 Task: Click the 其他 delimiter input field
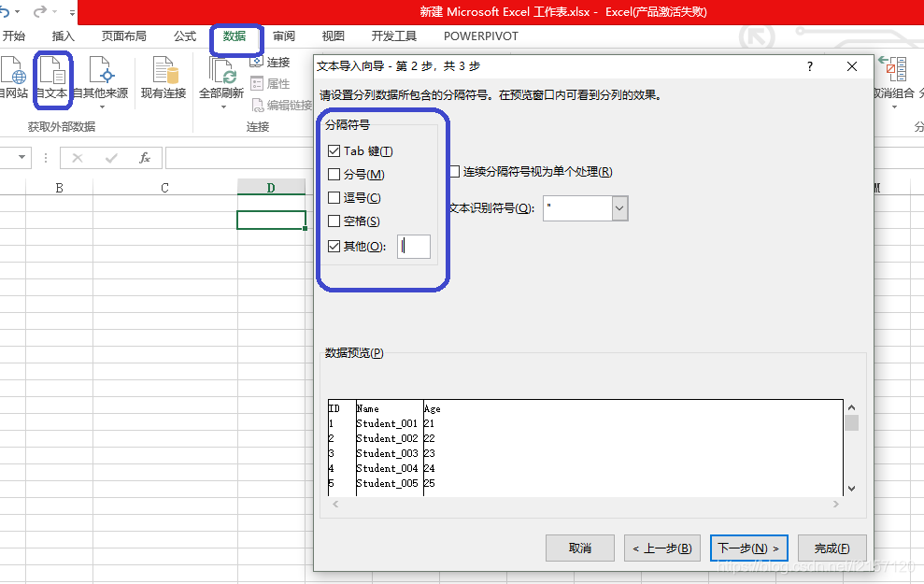point(413,246)
